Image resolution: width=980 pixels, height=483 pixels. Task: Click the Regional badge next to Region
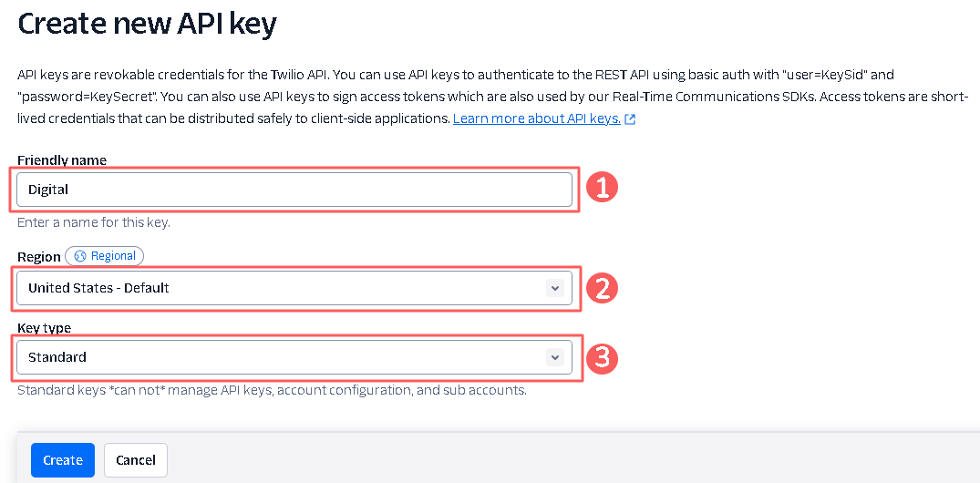click(105, 256)
